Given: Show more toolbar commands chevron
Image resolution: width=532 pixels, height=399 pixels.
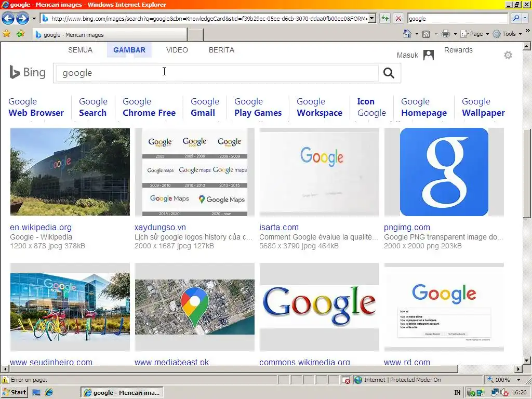Looking at the screenshot, I should (528, 31).
